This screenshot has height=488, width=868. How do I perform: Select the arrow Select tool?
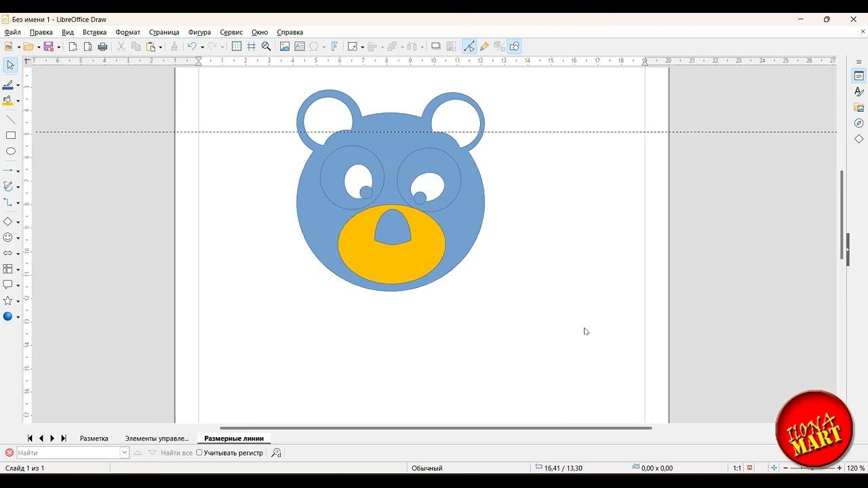tap(11, 65)
